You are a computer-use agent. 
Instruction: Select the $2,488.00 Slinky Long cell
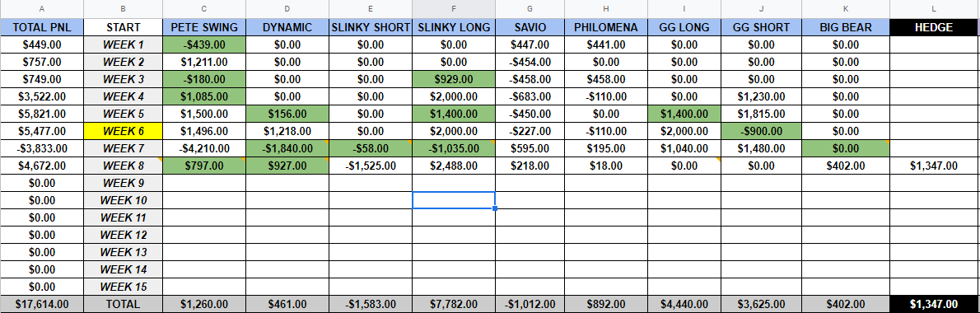pos(454,166)
